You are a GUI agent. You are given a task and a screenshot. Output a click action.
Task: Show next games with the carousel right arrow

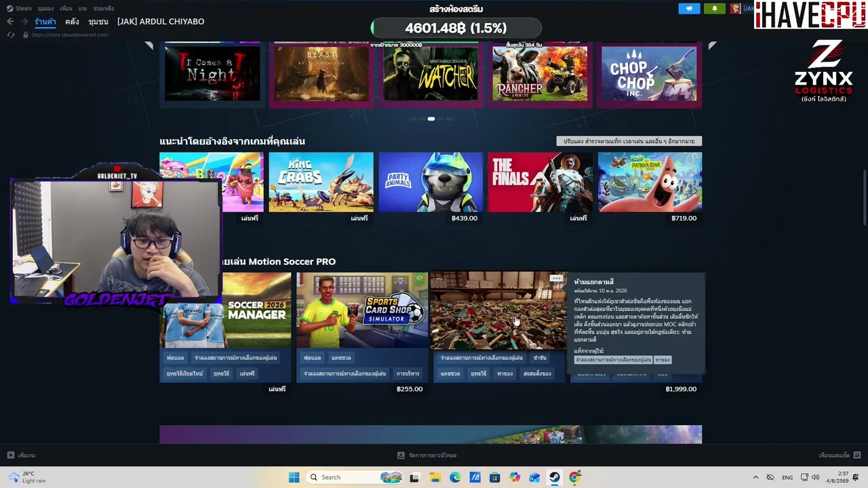tap(712, 45)
